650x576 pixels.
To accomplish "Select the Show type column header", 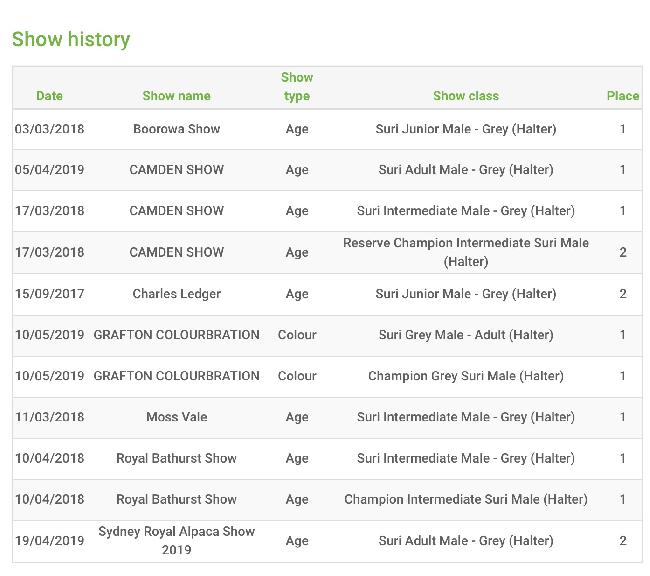I will [x=297, y=87].
